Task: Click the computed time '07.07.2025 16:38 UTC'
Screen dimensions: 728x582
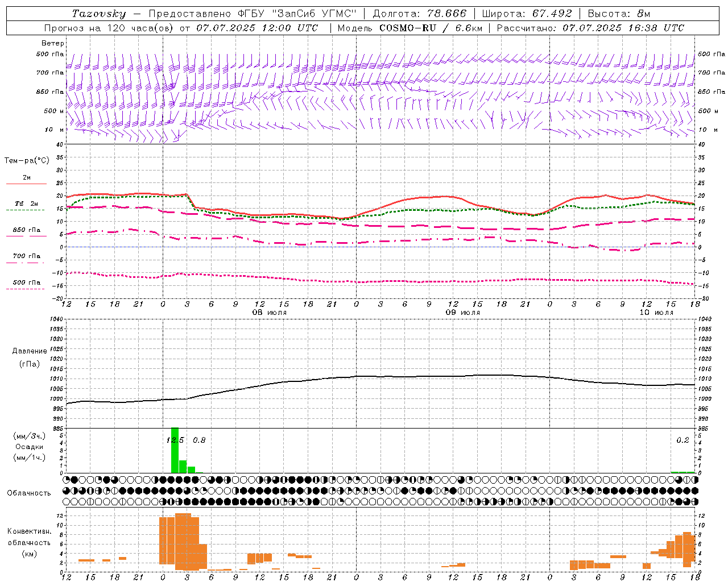Action: pos(623,28)
